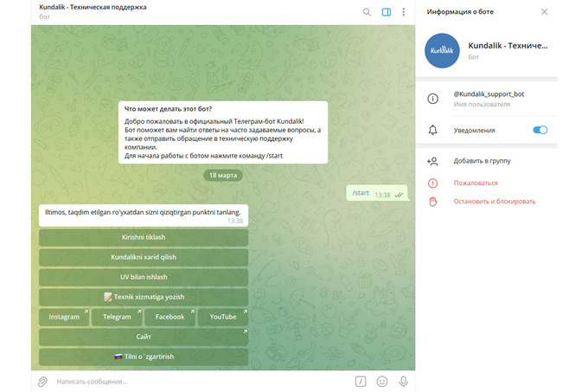This screenshot has width=588, height=392.
Task: Click the paperclip attach icon
Action: [x=42, y=381]
